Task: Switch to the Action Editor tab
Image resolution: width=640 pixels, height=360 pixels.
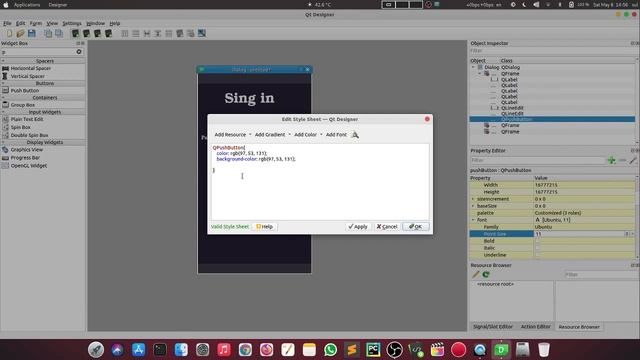Action: click(536, 327)
